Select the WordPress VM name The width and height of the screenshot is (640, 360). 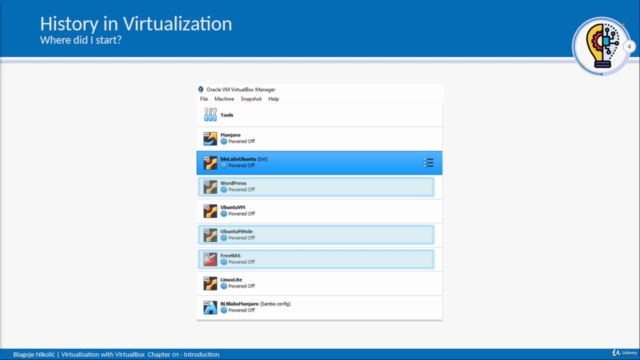point(233,183)
